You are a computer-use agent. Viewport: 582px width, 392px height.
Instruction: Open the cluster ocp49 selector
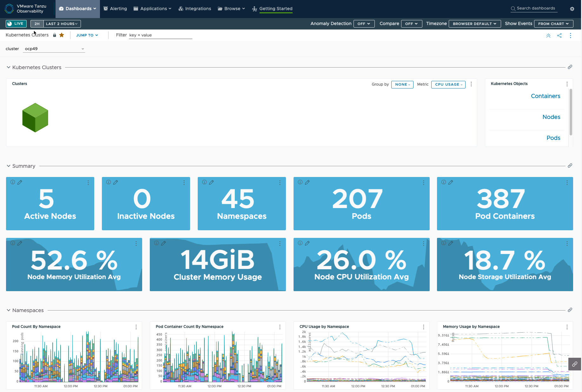coord(54,49)
